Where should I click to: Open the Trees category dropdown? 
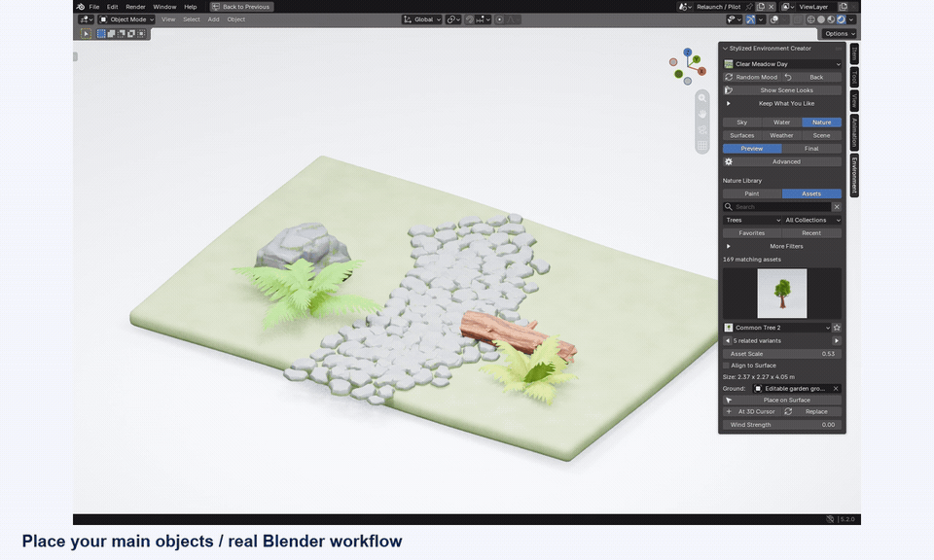752,220
